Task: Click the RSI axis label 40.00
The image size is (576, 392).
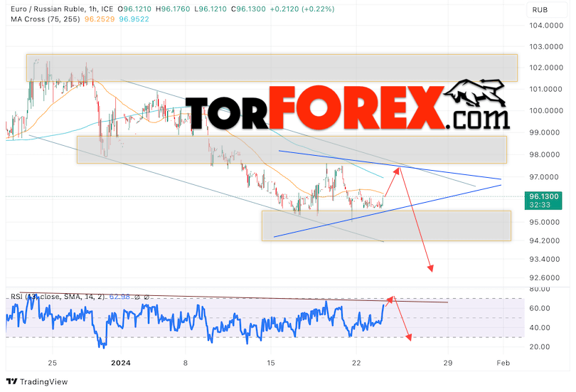Action: pos(540,328)
